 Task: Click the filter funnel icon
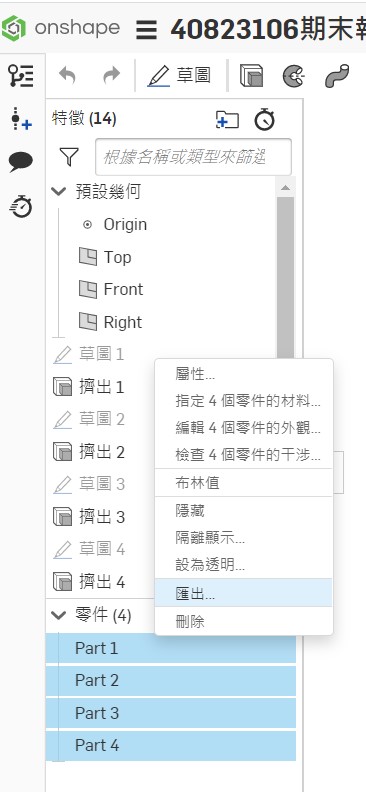coord(69,157)
